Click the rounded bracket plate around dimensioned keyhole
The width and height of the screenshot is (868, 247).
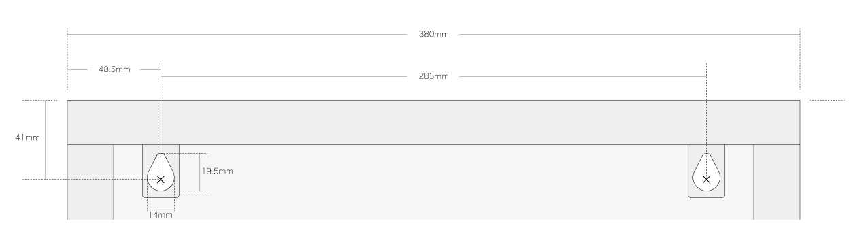coord(161,171)
